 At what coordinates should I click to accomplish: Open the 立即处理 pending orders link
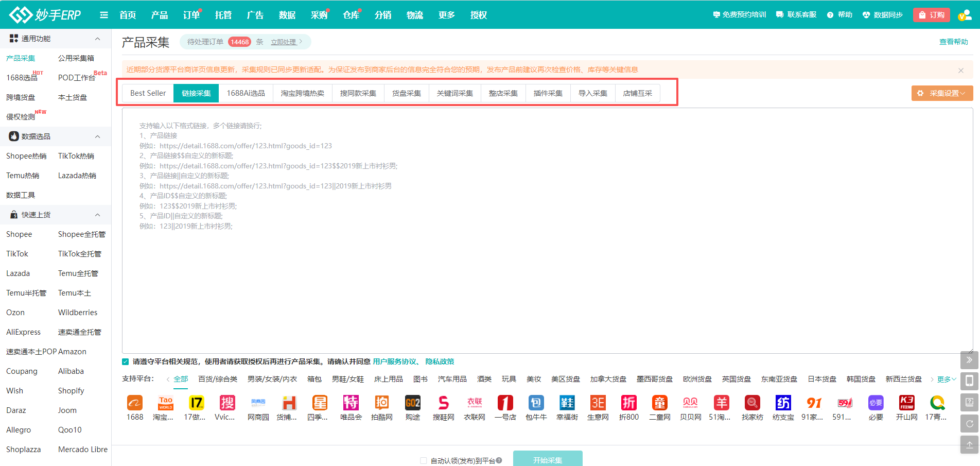pyautogui.click(x=287, y=42)
